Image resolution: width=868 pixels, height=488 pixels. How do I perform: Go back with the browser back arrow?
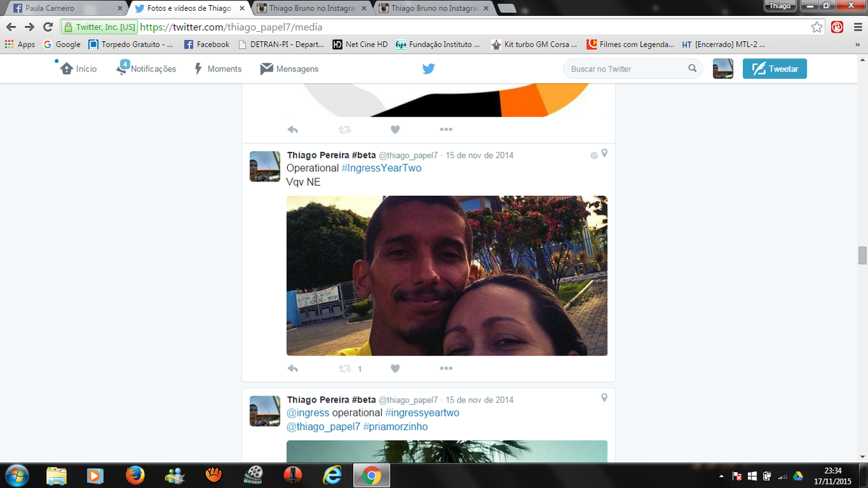[11, 27]
